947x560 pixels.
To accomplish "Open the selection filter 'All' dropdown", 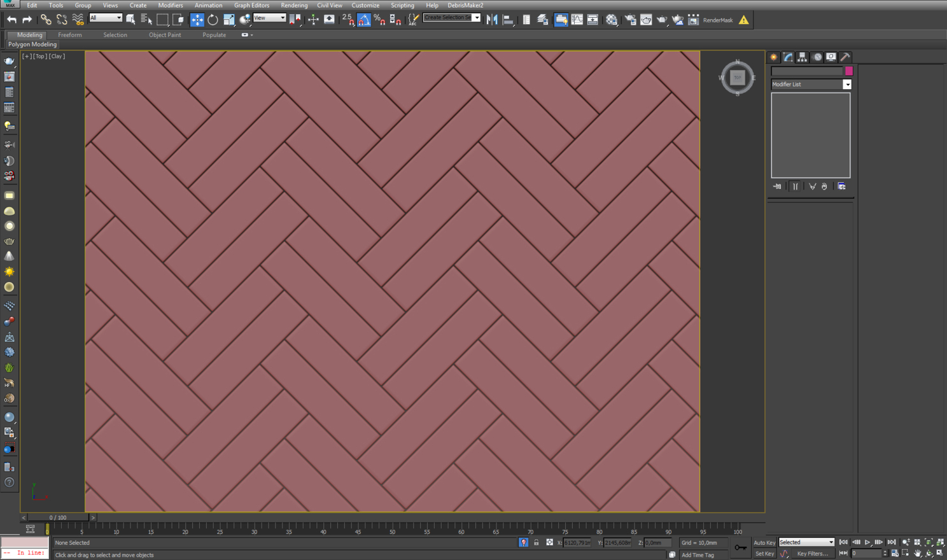I will tap(106, 18).
